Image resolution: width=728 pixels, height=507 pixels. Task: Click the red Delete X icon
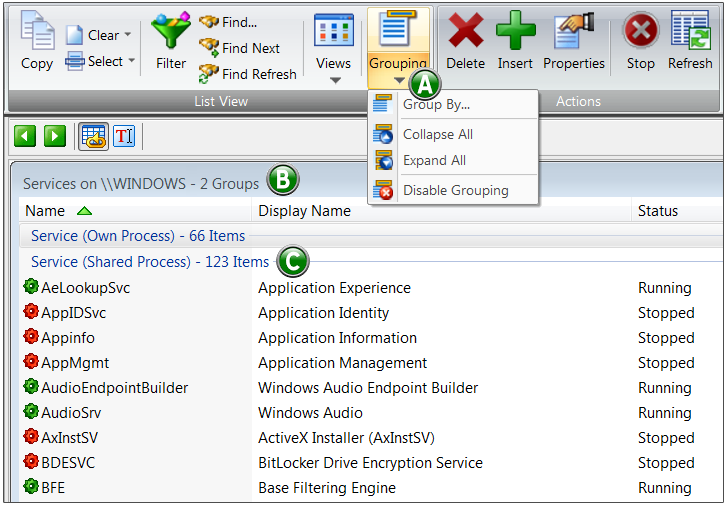tap(465, 32)
